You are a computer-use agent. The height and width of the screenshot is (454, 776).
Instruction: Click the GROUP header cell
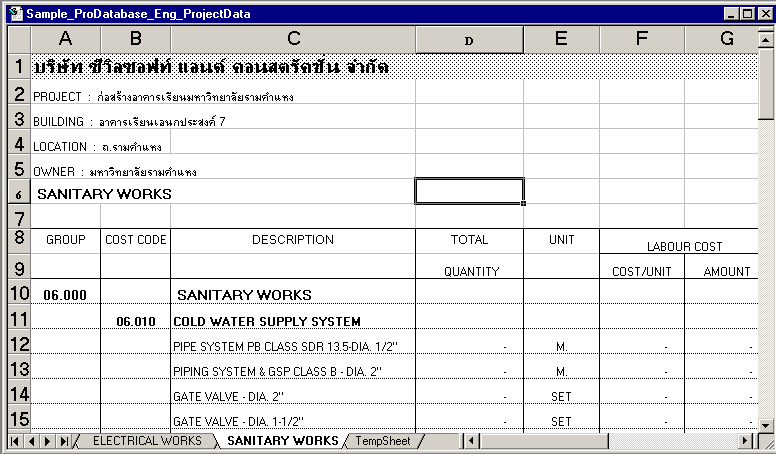[x=66, y=240]
